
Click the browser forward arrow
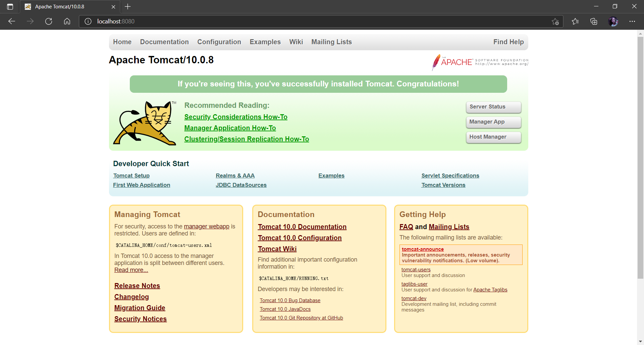point(30,21)
